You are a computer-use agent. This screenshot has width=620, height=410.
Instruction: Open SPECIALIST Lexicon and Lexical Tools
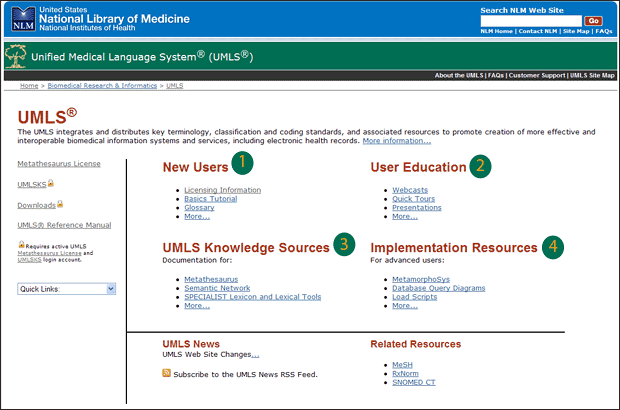pos(253,297)
